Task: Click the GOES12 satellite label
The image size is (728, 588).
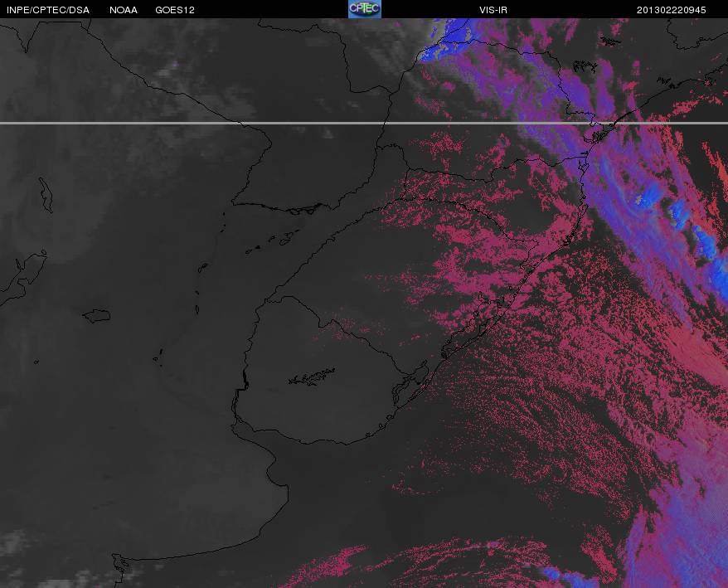Action: pyautogui.click(x=175, y=10)
